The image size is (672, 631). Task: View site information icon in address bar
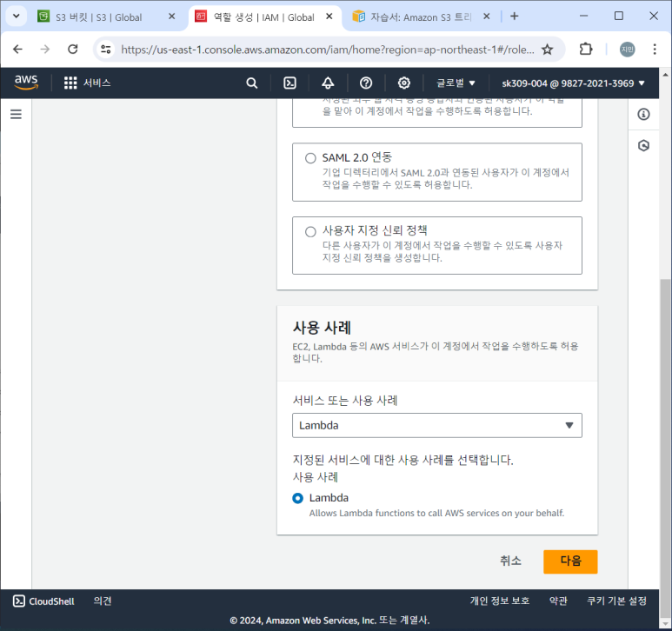(106, 50)
